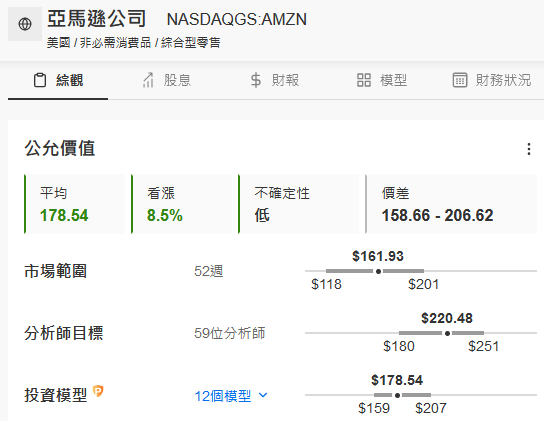Click the 平均 178.54 card
The image size is (544, 421).
pyautogui.click(x=75, y=204)
